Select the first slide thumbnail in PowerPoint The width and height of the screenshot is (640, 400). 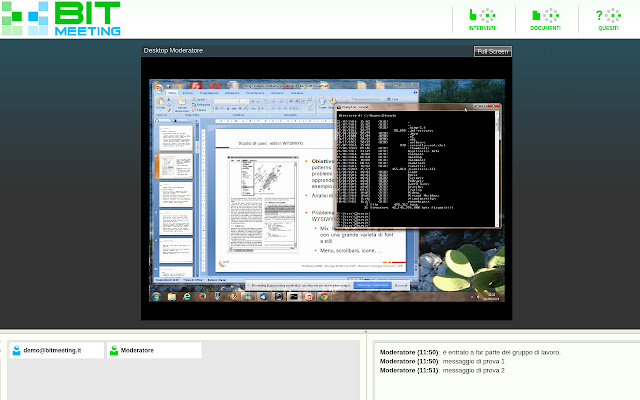176,138
